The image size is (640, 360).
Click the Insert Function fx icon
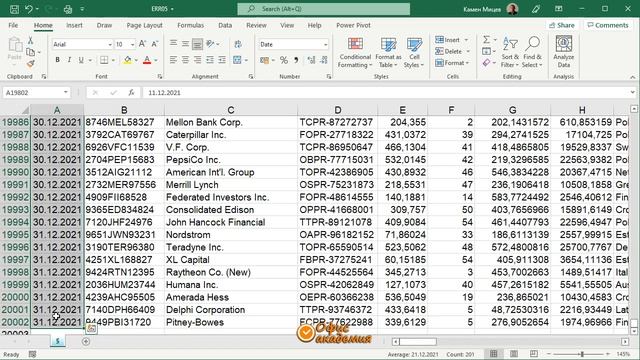coord(131,93)
